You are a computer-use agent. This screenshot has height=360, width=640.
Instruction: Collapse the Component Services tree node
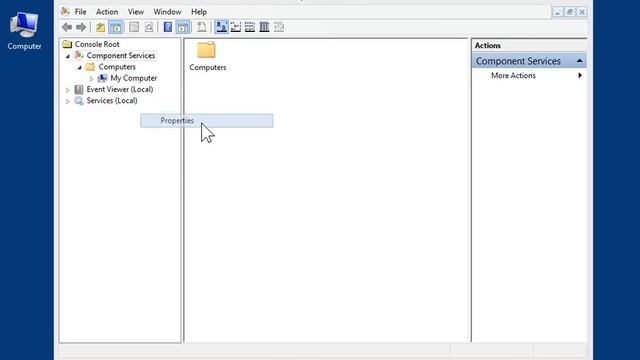(68, 56)
